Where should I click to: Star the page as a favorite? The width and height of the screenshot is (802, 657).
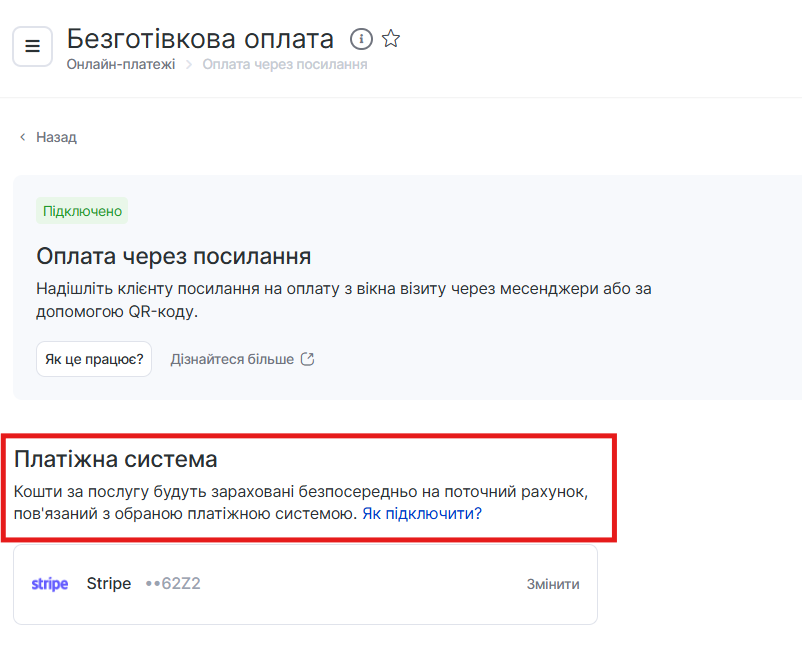(391, 39)
